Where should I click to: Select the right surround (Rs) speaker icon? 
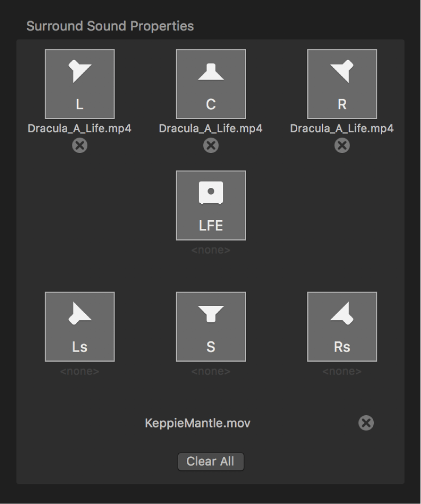click(x=342, y=326)
